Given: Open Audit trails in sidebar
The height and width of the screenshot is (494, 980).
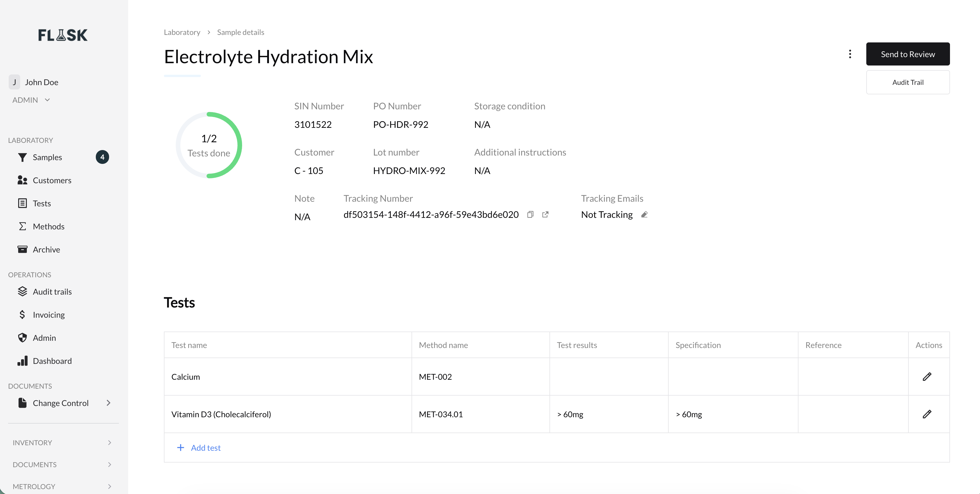Looking at the screenshot, I should 52,292.
